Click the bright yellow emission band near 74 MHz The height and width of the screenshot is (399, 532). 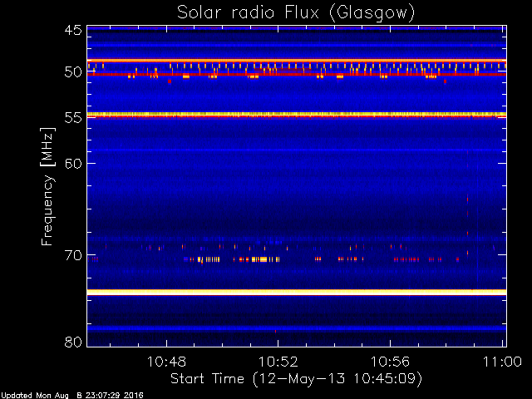pos(297,292)
